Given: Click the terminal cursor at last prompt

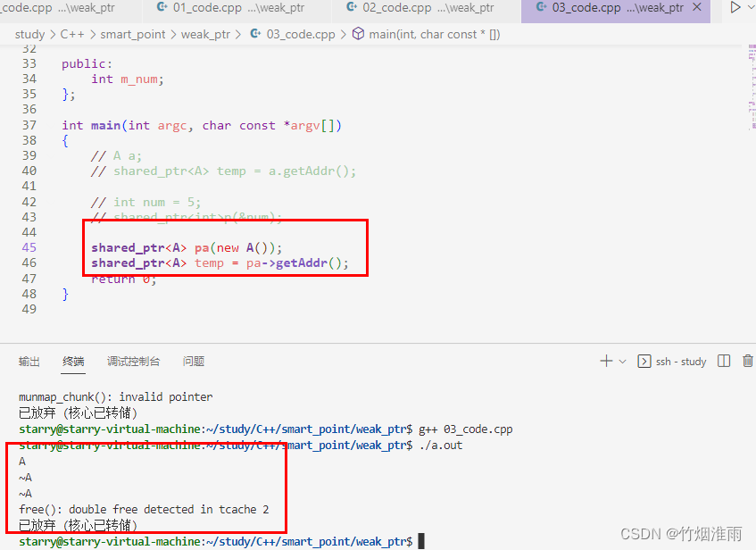Looking at the screenshot, I should click(x=421, y=541).
